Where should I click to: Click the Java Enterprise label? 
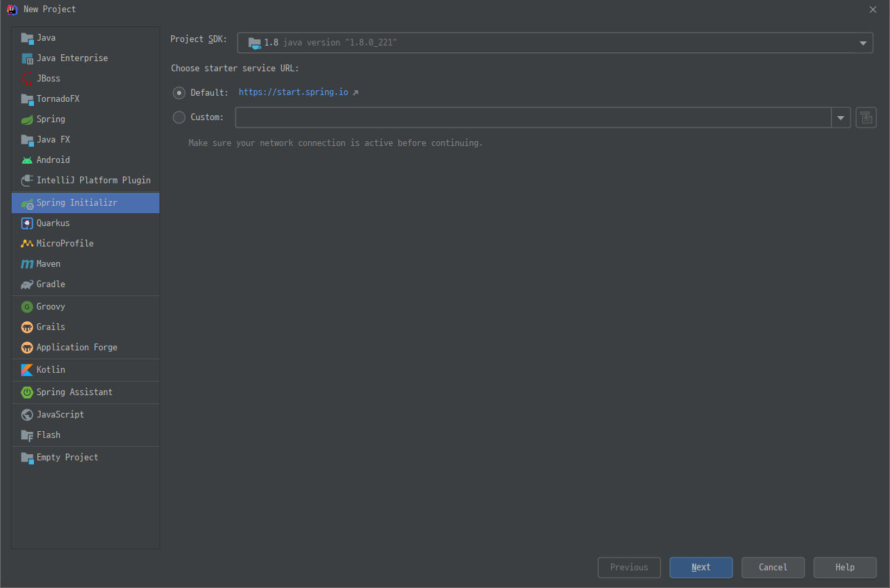[x=72, y=58]
